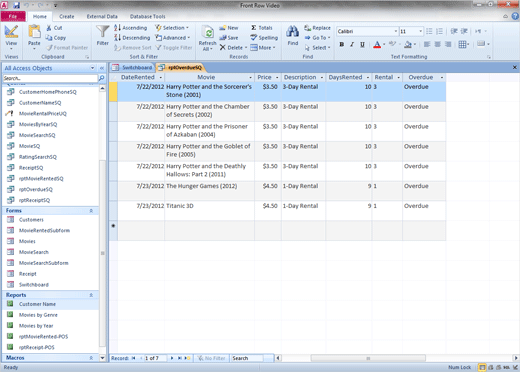Sort Descending with the Z-A icon
The image size is (520, 372).
117,38
